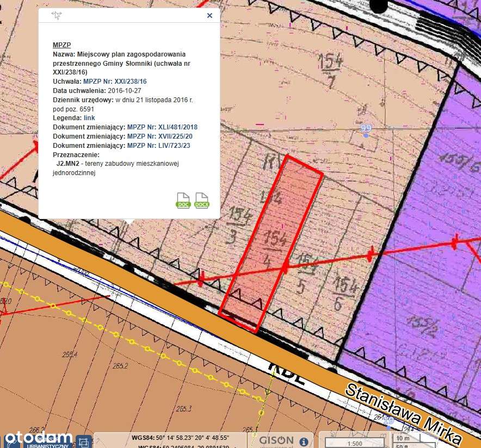The width and height of the screenshot is (481, 448).
Task: Download plan info as DOC file
Action: click(183, 201)
